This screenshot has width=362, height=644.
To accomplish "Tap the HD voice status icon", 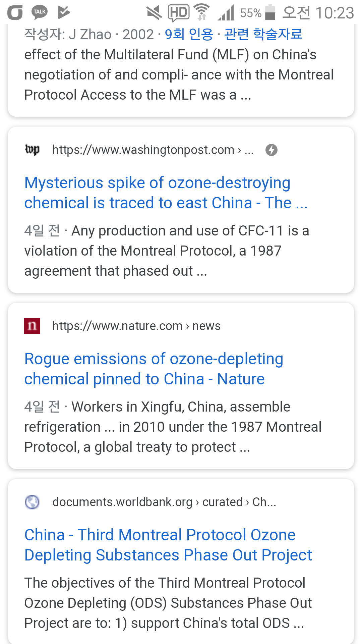I will coord(178,13).
